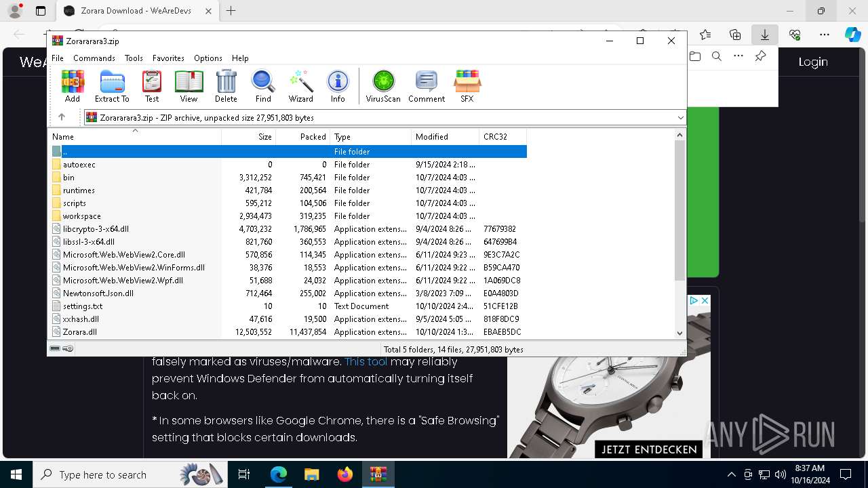The height and width of the screenshot is (488, 868).
Task: Click WinRAR icon on taskbar
Action: point(378,474)
